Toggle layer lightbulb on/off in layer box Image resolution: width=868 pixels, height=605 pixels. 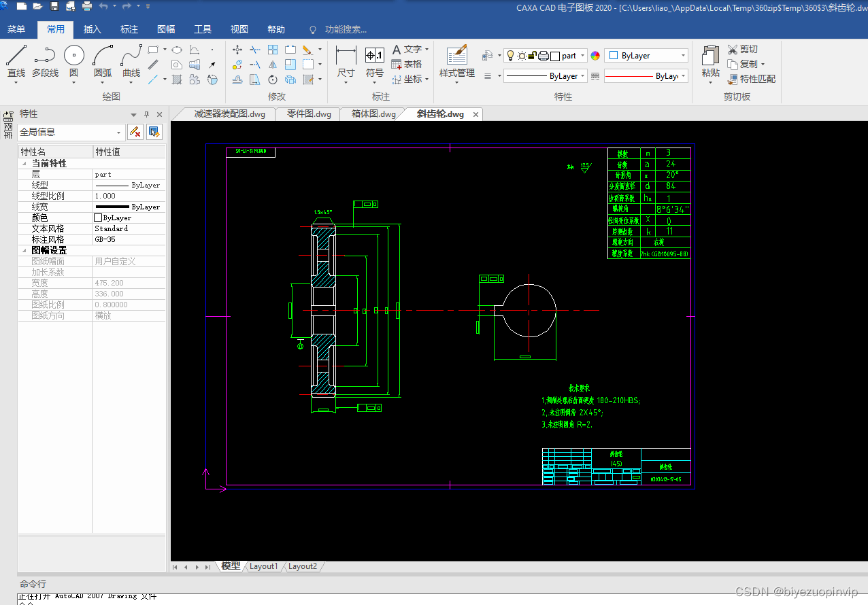coord(510,56)
